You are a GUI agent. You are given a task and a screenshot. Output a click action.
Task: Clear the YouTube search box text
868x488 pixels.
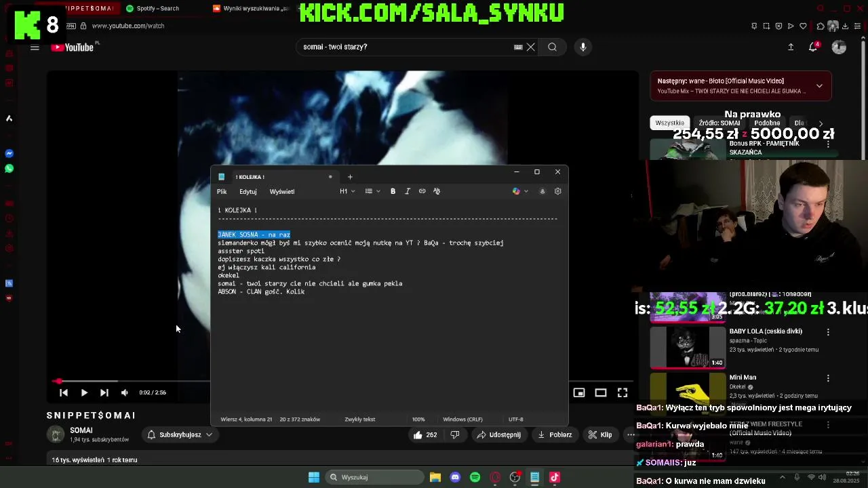point(531,47)
